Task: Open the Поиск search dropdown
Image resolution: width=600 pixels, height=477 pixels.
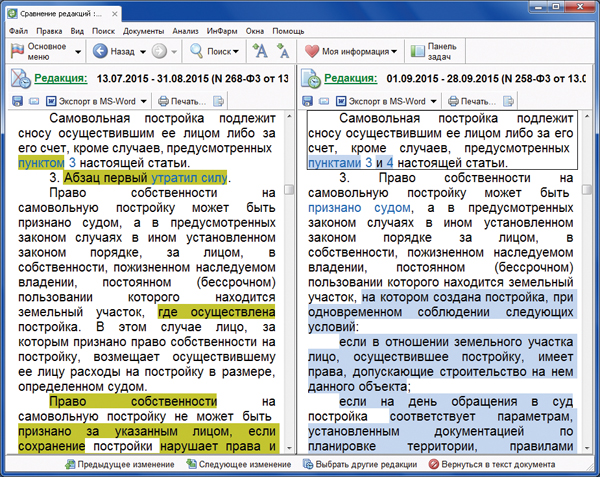Action: (214, 50)
